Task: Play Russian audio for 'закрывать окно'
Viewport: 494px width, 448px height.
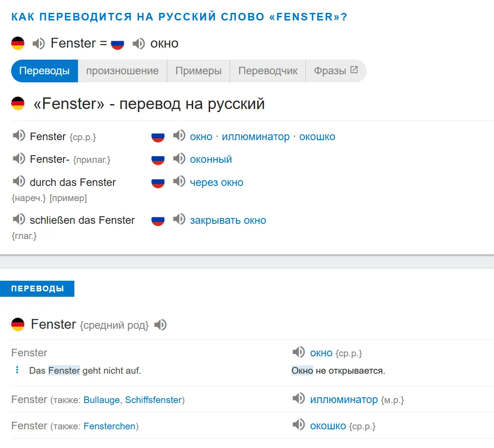Action: click(x=179, y=219)
